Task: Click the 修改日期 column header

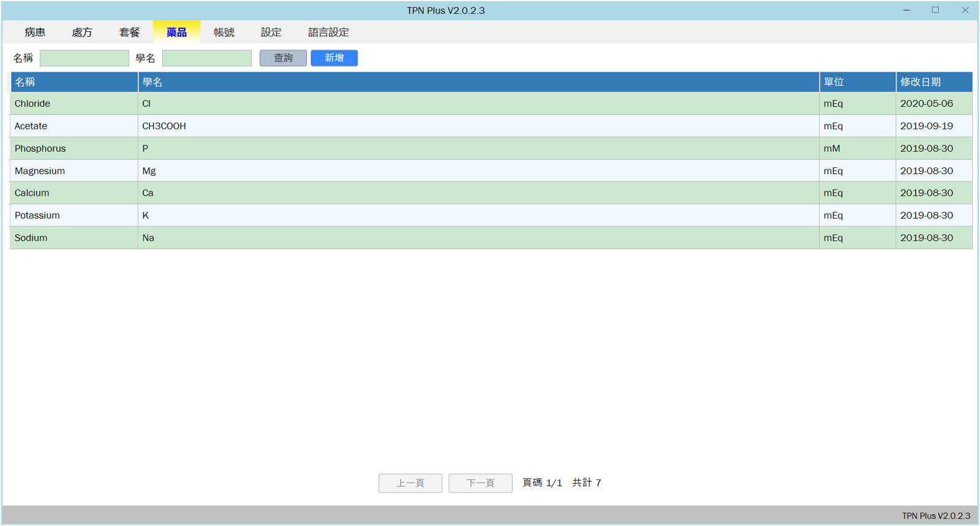Action: coord(920,82)
